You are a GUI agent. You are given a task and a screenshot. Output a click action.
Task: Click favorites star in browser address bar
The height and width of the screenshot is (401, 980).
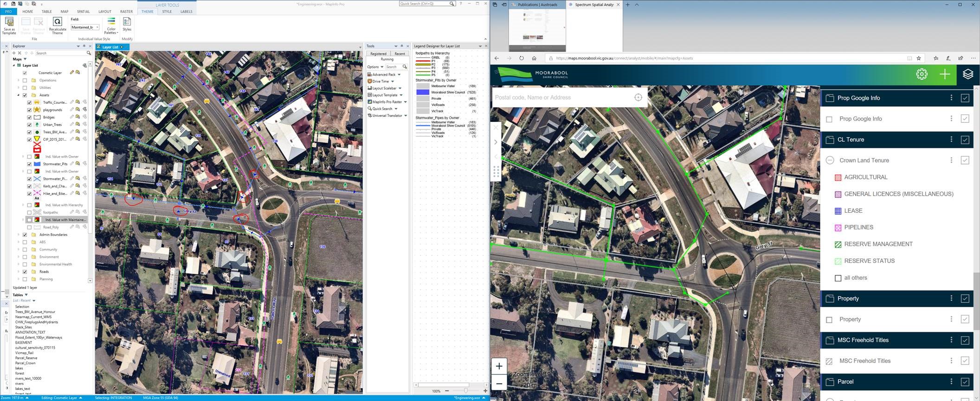click(919, 58)
